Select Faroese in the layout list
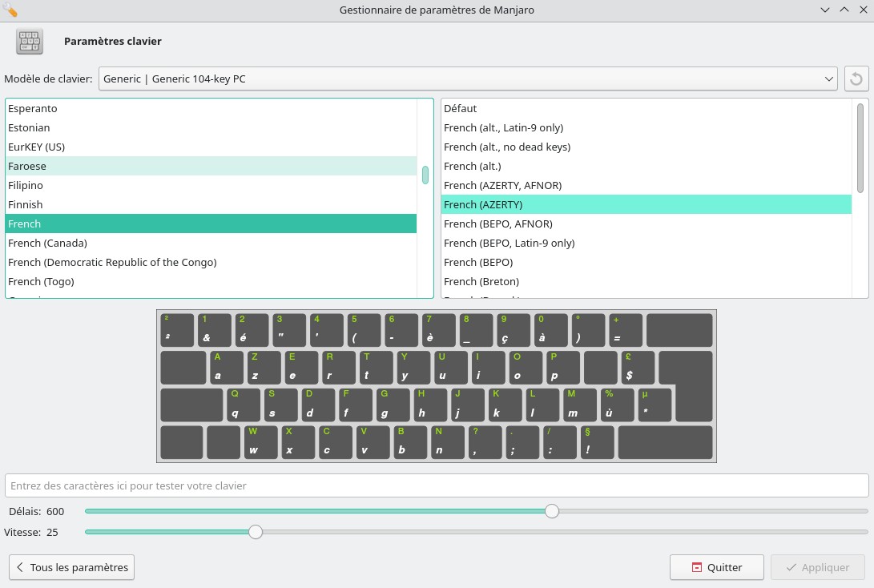 tap(211, 166)
